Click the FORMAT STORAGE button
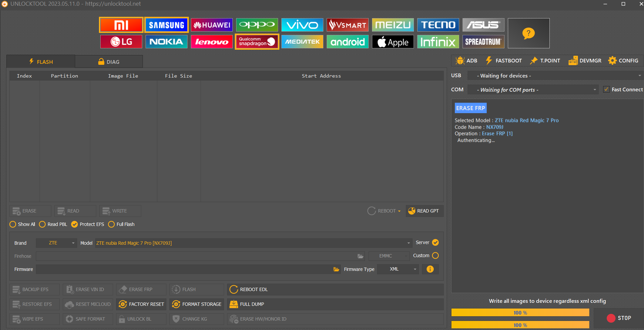644x330 pixels. click(197, 304)
